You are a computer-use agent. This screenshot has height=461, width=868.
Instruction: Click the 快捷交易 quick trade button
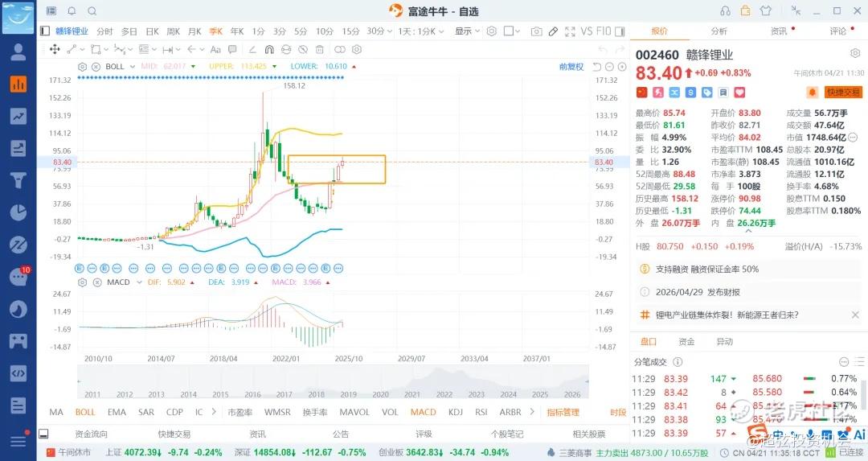pos(843,93)
